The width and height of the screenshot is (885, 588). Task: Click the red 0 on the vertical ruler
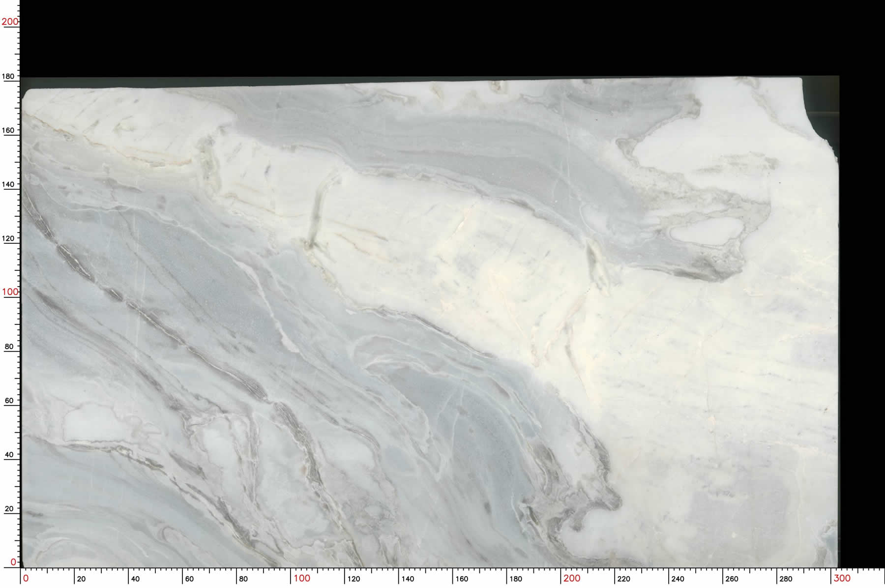coord(13,561)
